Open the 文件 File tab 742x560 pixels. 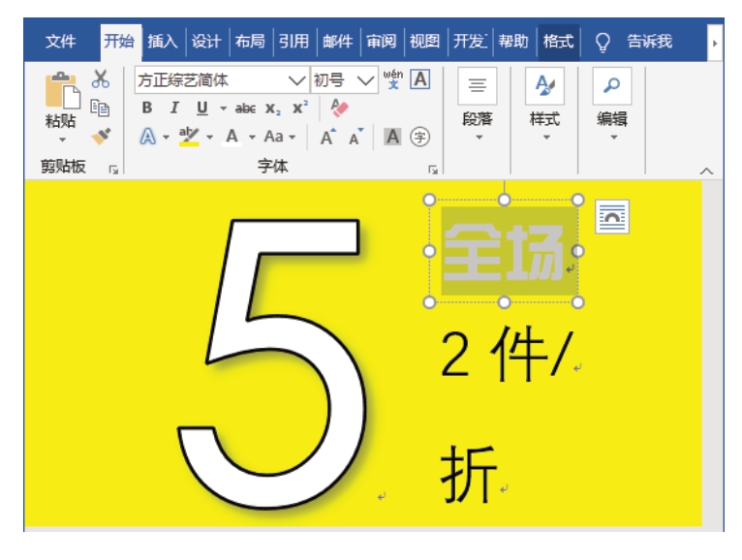pos(61,42)
